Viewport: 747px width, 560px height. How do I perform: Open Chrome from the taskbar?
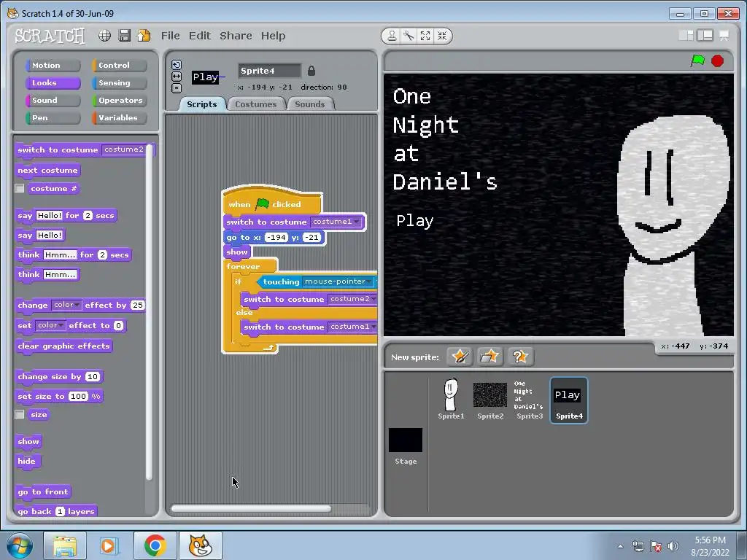(155, 545)
